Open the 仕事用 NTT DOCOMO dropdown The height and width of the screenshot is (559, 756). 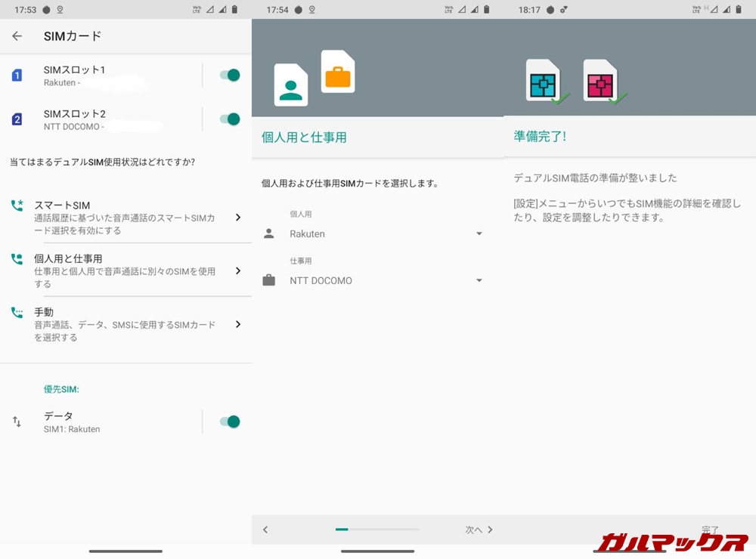point(386,281)
